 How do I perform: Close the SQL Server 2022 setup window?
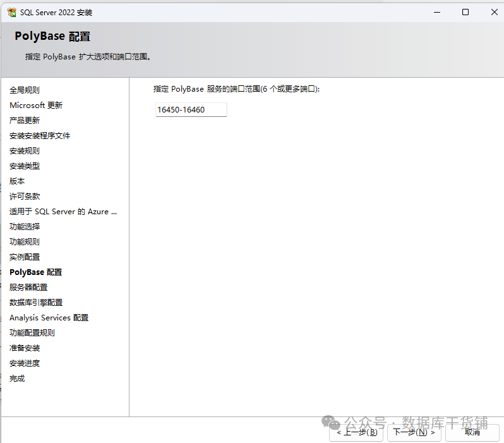click(494, 12)
